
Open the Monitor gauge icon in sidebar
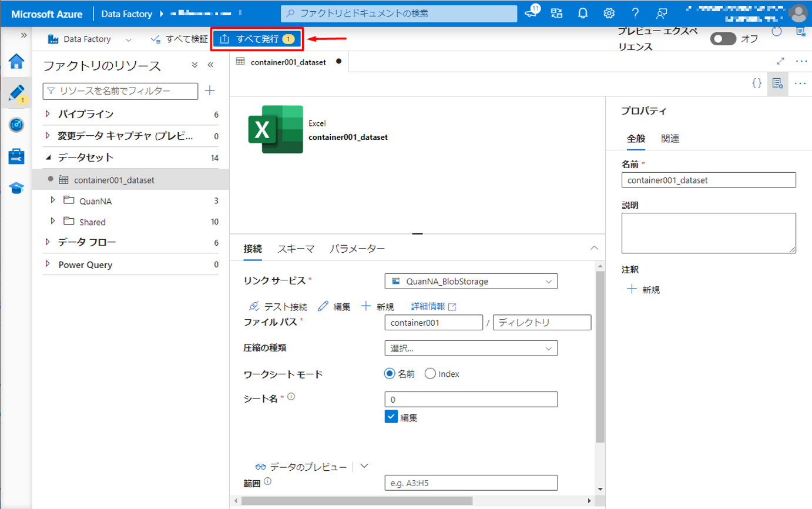[16, 125]
